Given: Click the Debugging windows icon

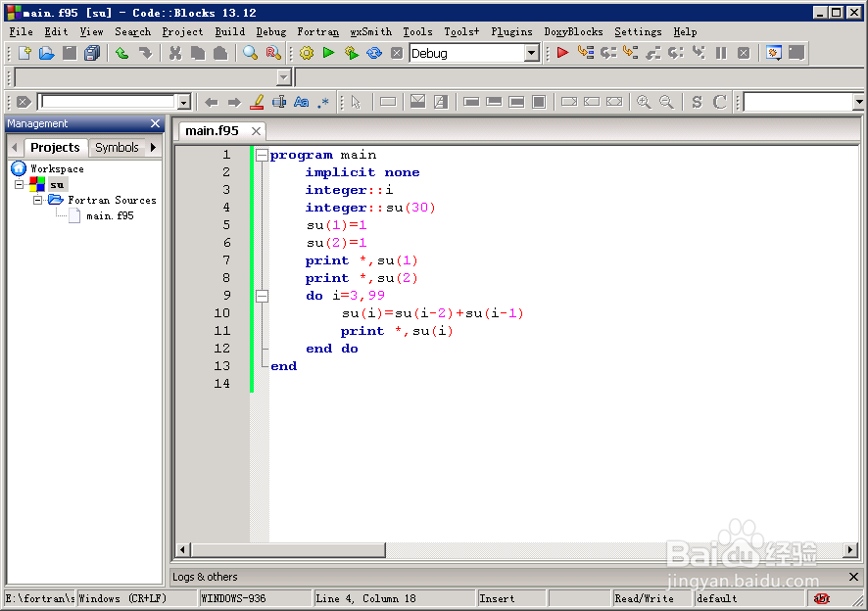Looking at the screenshot, I should [x=773, y=53].
